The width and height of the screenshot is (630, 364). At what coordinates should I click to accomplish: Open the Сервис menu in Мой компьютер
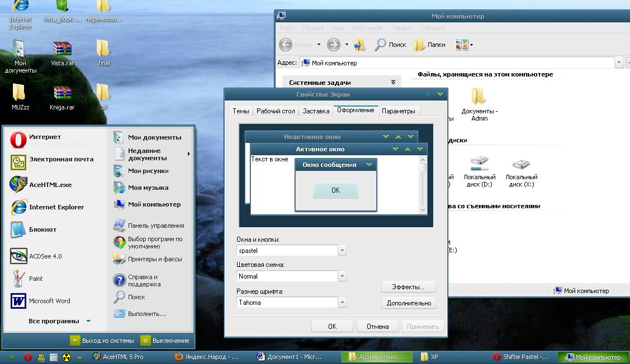[x=401, y=28]
